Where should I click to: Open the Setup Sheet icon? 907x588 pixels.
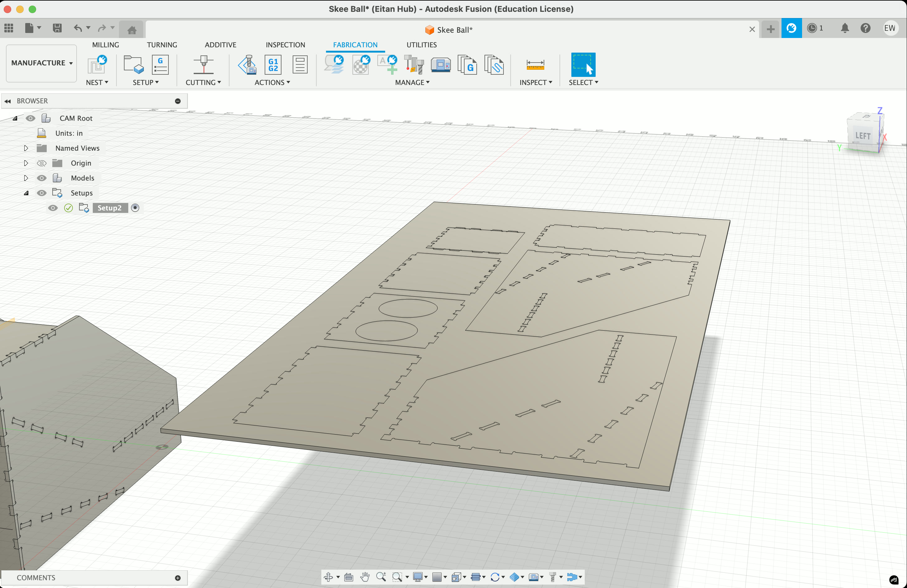tap(300, 65)
